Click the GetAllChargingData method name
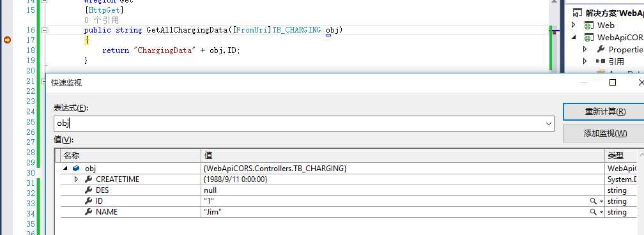The height and width of the screenshot is (235, 644). pos(188,30)
